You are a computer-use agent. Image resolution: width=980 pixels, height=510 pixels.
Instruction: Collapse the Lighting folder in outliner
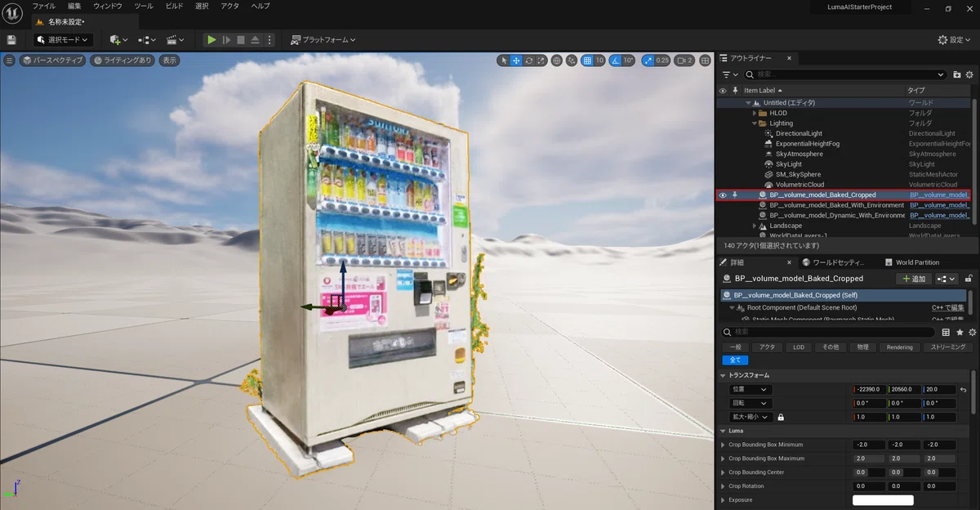tap(755, 123)
